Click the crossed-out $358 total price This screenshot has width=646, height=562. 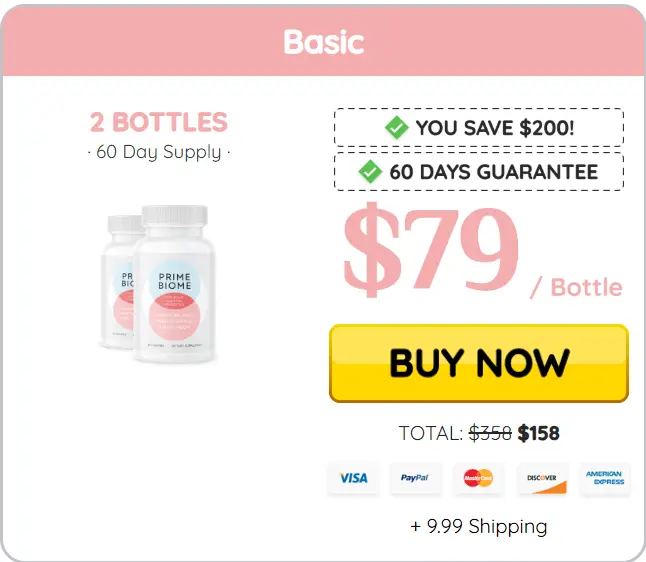pyautogui.click(x=490, y=433)
